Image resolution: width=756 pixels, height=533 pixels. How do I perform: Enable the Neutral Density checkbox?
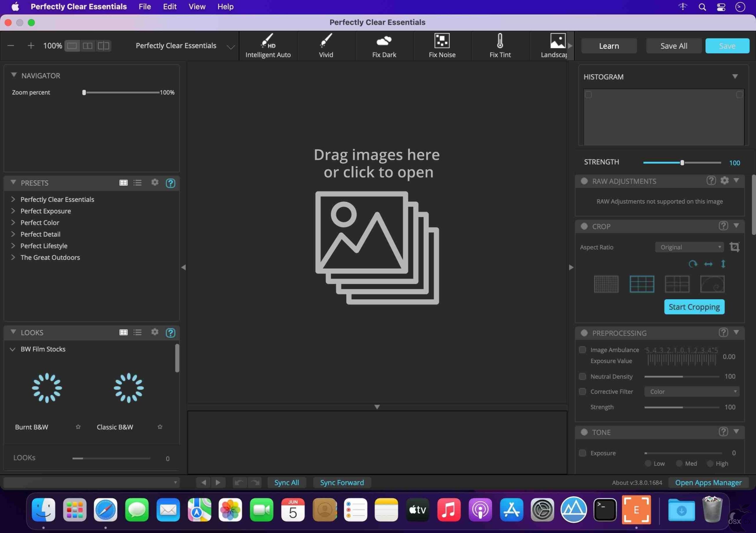[x=582, y=376]
